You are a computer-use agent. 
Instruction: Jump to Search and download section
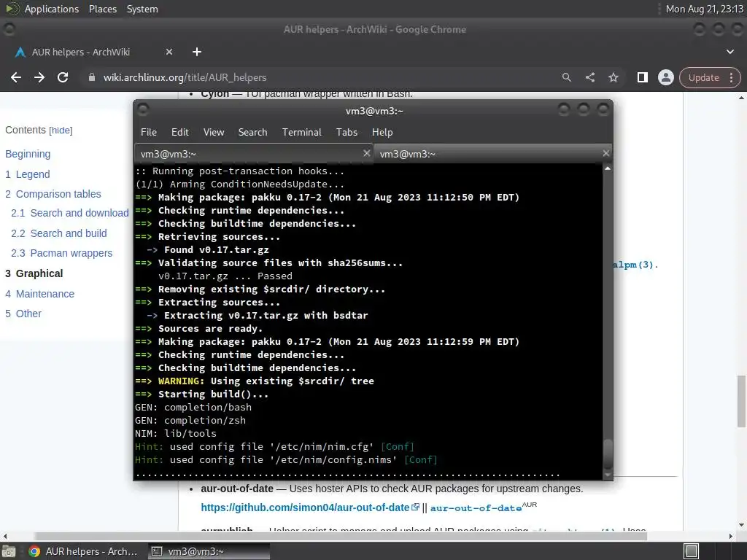[69, 213]
